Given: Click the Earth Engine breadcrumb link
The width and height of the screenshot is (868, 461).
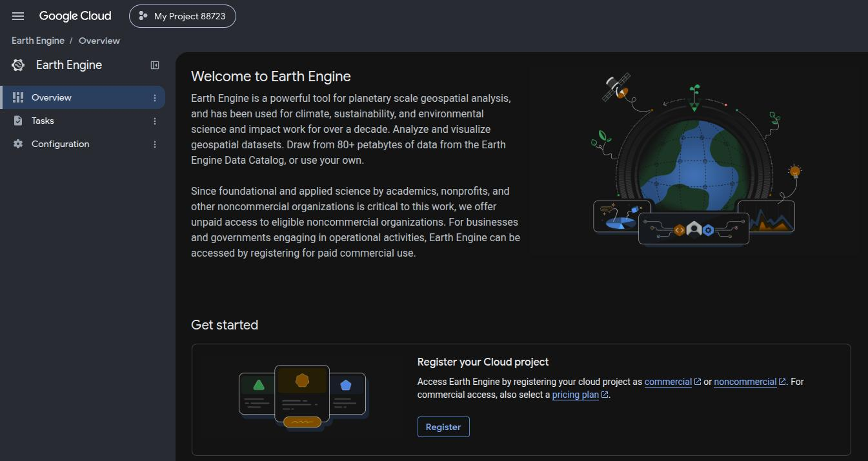Looking at the screenshot, I should pos(38,41).
